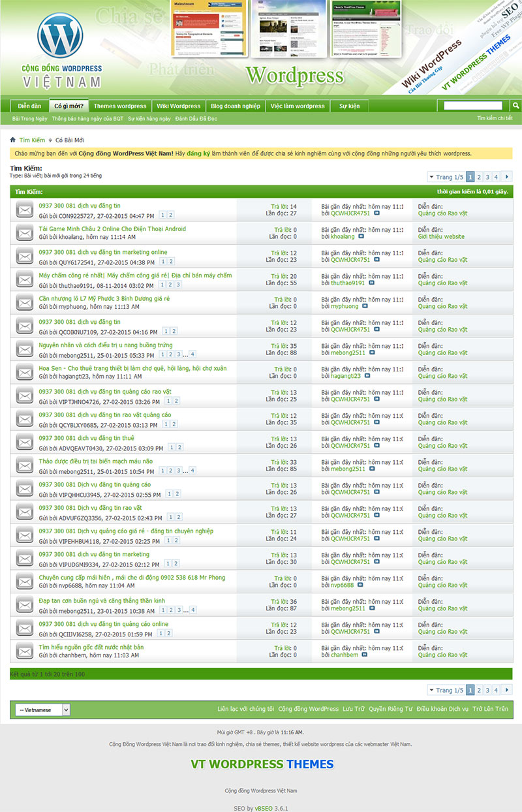
Task: Click envelope icon of Thảo dược điều trị thread
Action: tap(25, 465)
